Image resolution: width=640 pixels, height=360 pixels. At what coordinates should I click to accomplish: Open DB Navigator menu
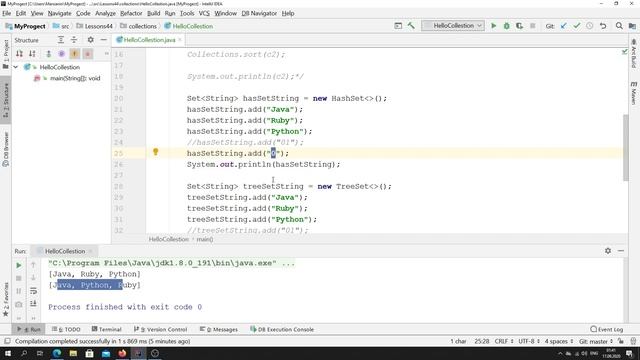tap(259, 13)
